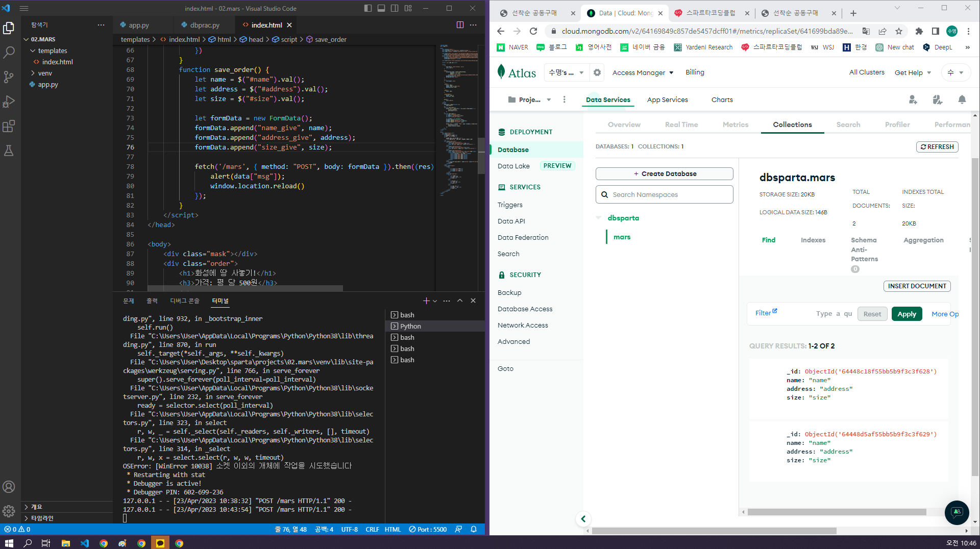The image size is (980, 549).
Task: Collapse the Atlas left sidebar
Action: point(583,519)
